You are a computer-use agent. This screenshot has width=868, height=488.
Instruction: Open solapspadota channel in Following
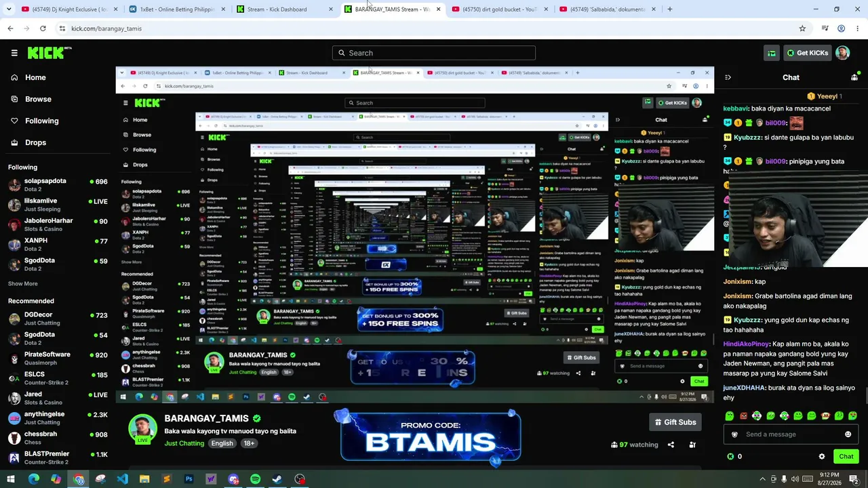tap(58, 185)
